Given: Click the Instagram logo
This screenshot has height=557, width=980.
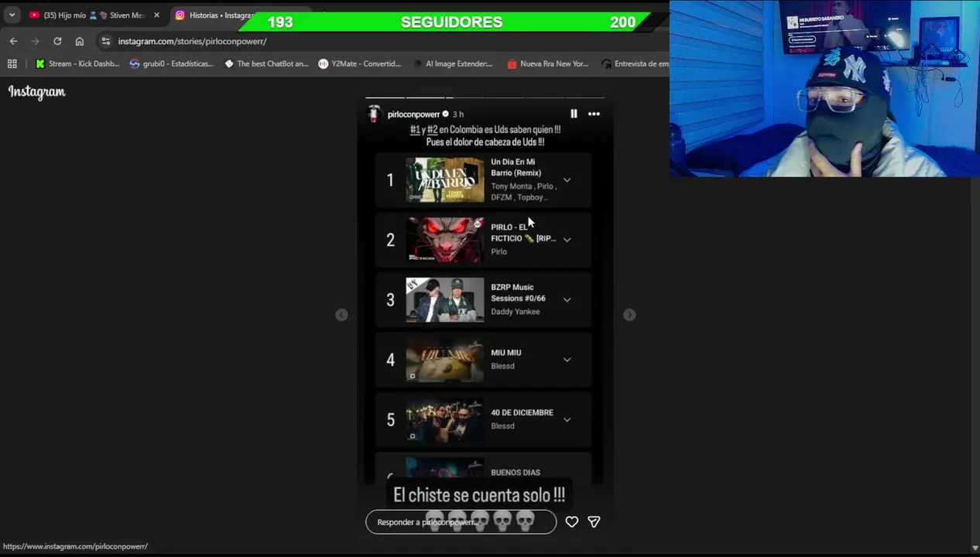Looking at the screenshot, I should (37, 92).
